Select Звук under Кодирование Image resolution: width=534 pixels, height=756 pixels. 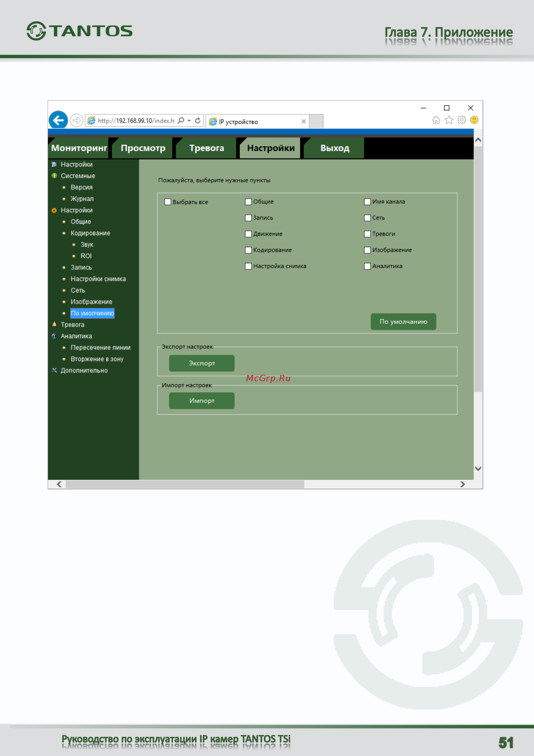click(87, 245)
